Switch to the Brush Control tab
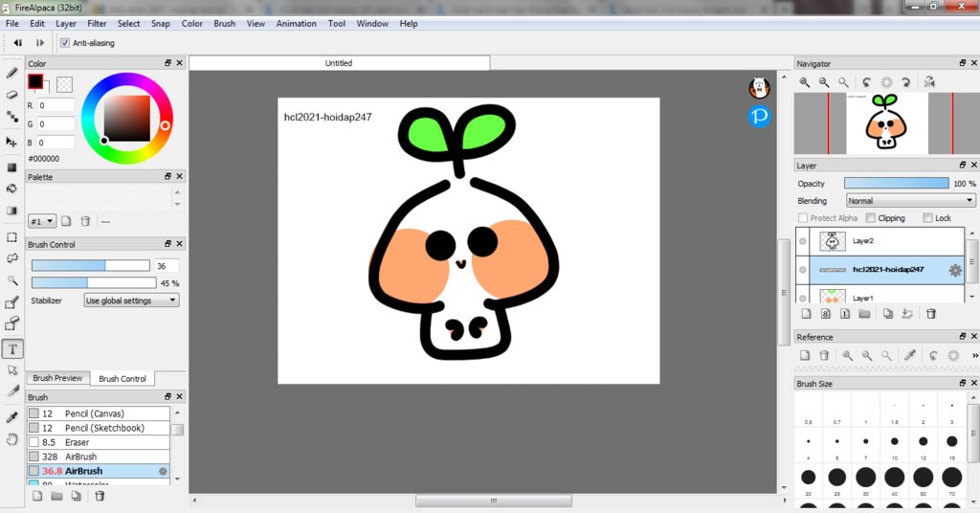Image resolution: width=980 pixels, height=513 pixels. [x=122, y=379]
